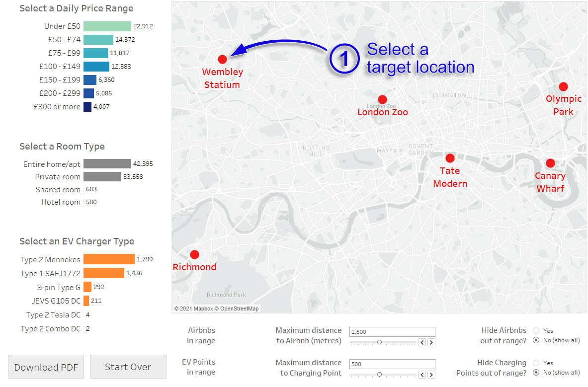Click the Olympic Park red location dot
Viewport: 588px width, 387px height.
563,86
